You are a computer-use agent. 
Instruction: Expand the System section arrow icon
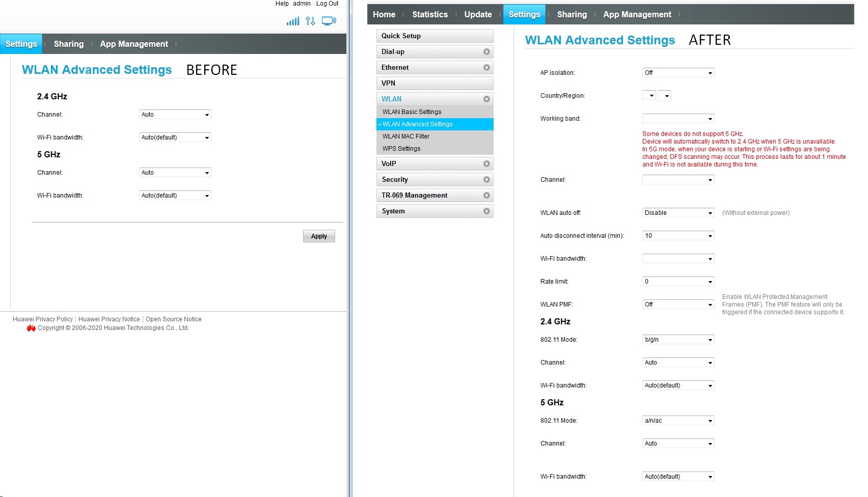(x=486, y=211)
